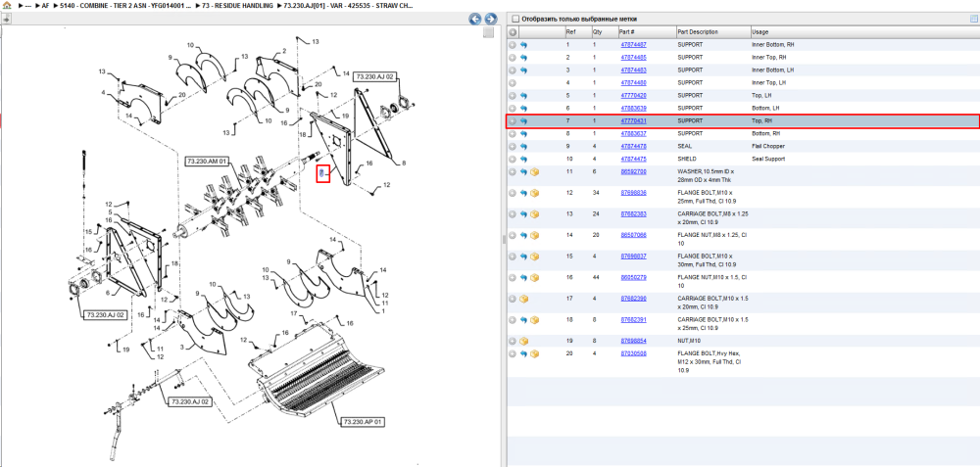Click the panel divider handle between diagram and list

(x=503, y=240)
